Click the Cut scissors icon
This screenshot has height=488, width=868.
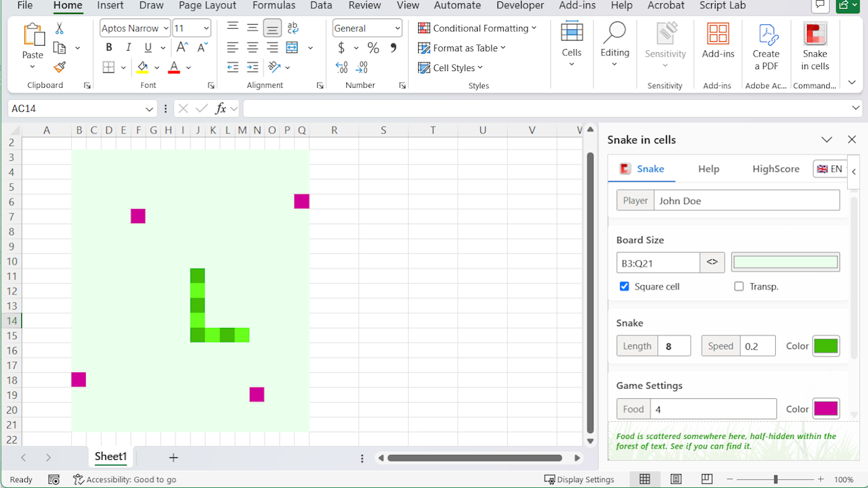(59, 29)
